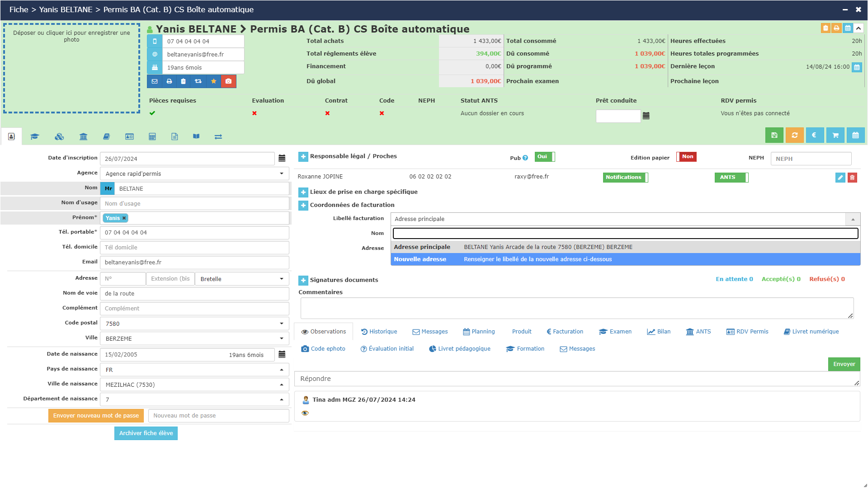Click the red camera photo button
This screenshot has width=868, height=488.
coord(228,81)
